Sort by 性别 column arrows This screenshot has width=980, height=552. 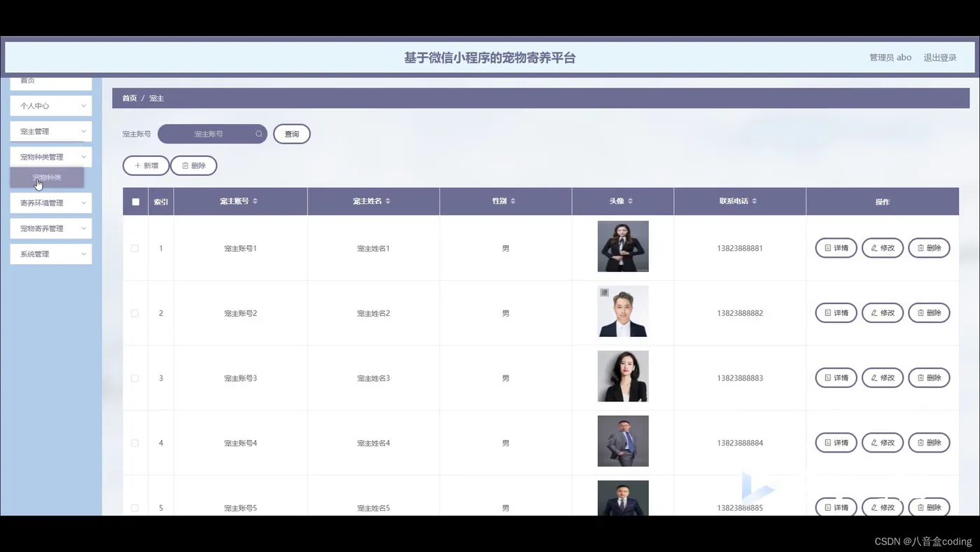pos(512,201)
